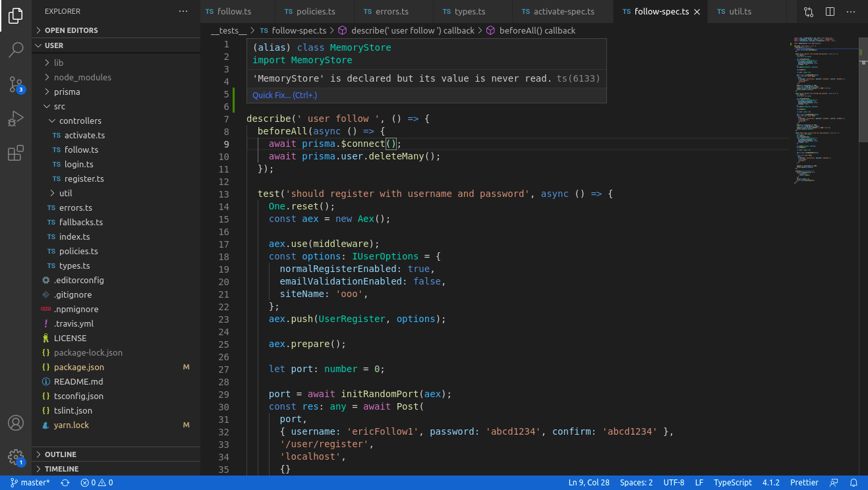Expand the Timeline panel
868x490 pixels.
(116, 469)
